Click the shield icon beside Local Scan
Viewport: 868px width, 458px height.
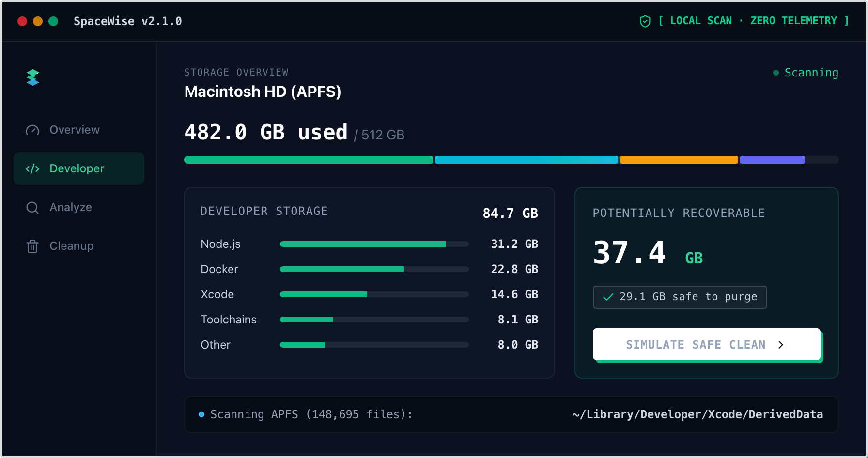[x=645, y=21]
